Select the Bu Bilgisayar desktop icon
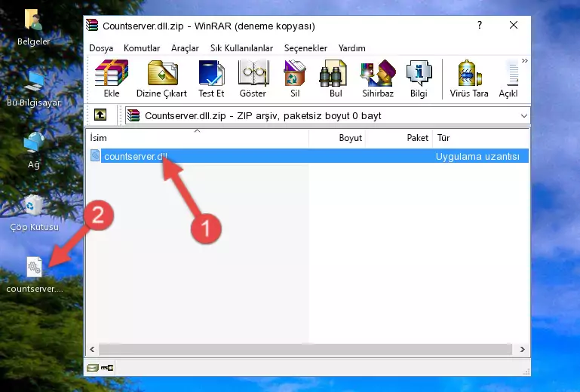Screen dimensions: 580x392 coord(34,89)
